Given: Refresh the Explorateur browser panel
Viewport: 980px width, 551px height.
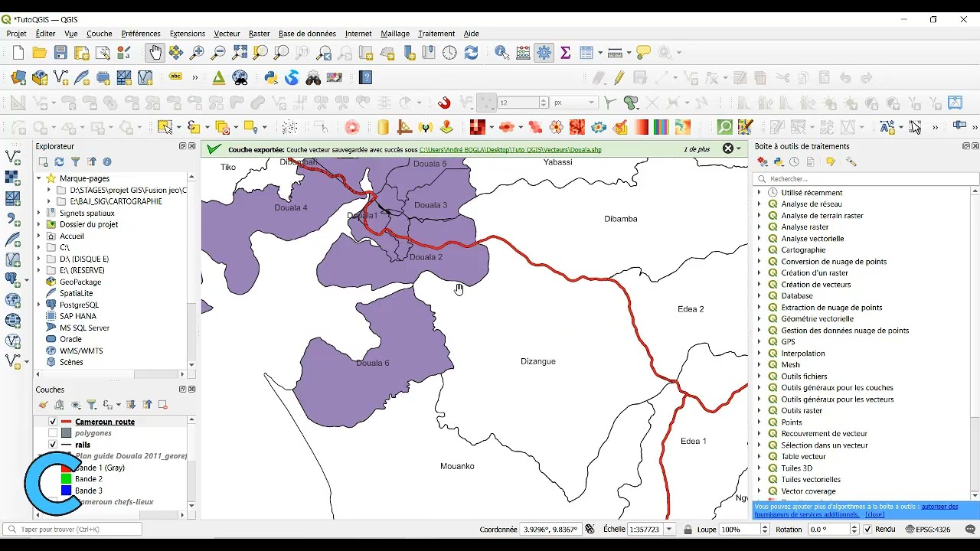Looking at the screenshot, I should click(59, 161).
